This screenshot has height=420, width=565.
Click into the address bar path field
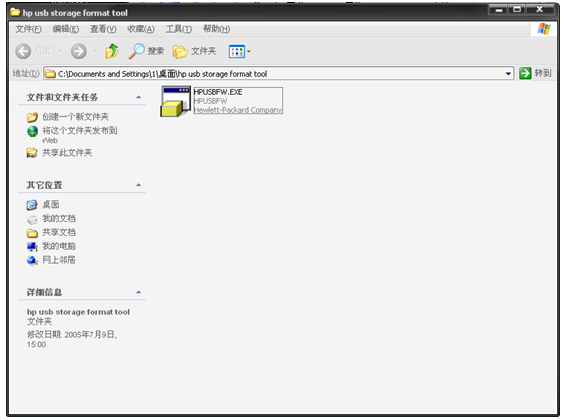279,74
